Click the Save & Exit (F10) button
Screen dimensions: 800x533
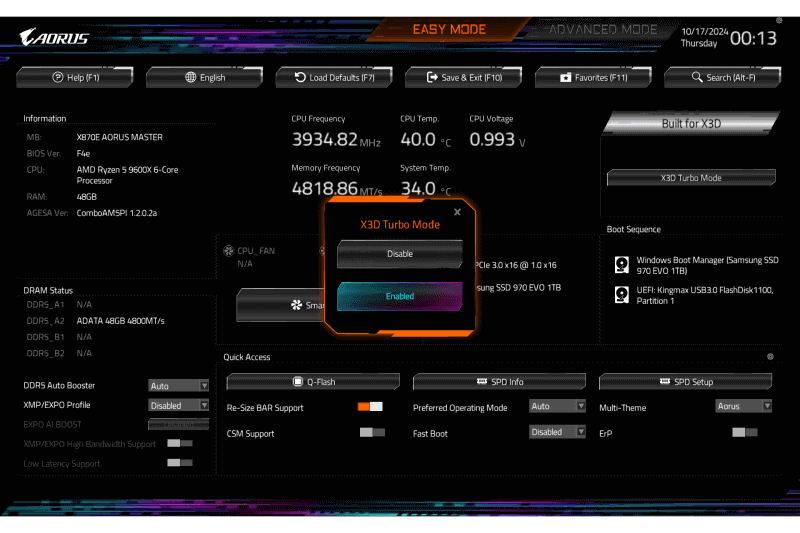(464, 78)
